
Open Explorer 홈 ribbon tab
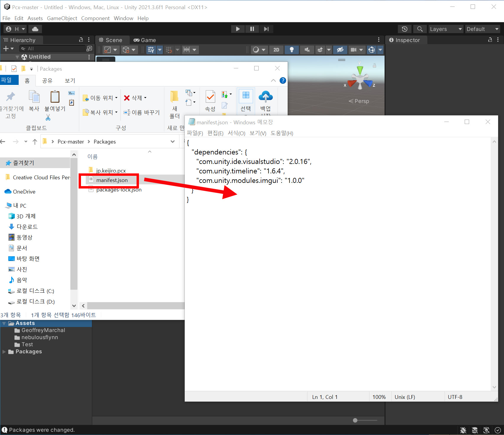point(27,80)
